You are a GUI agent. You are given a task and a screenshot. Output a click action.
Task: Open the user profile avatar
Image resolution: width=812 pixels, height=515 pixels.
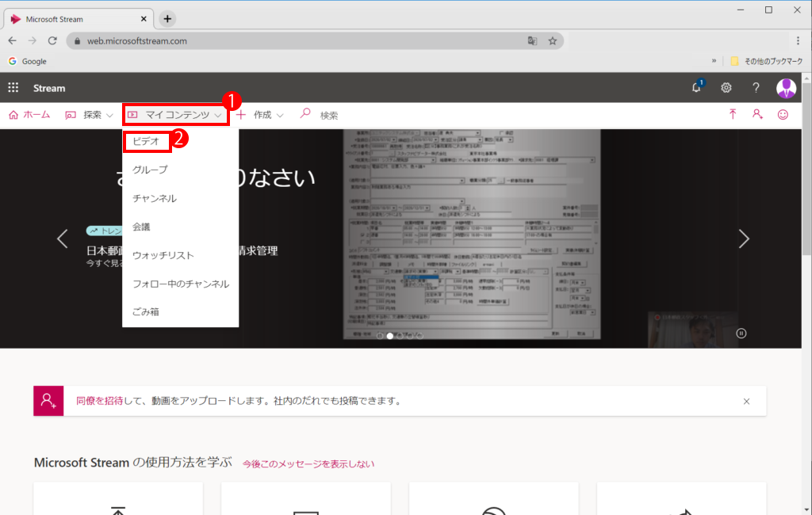pos(786,88)
